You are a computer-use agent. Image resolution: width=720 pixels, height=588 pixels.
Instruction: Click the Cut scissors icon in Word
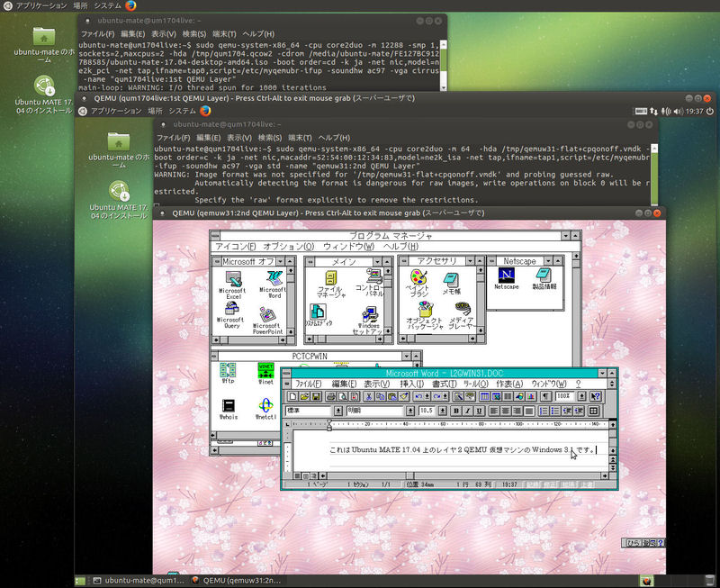(369, 396)
